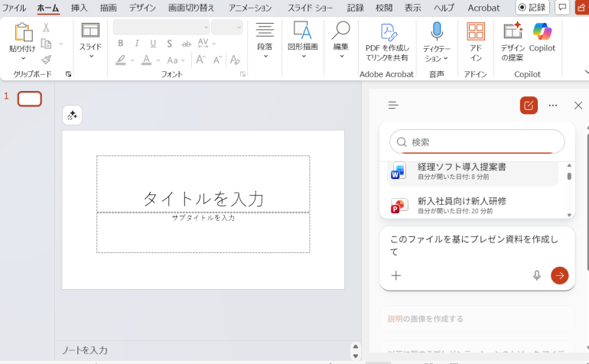This screenshot has height=364, width=589.
Task: Select the Format Painter brush icon
Action: [x=46, y=60]
